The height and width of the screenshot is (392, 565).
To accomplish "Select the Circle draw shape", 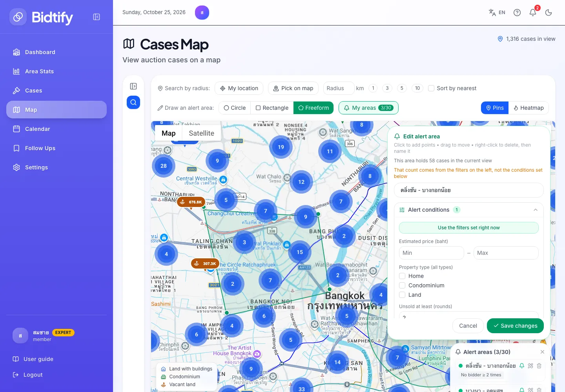I will tap(235, 108).
